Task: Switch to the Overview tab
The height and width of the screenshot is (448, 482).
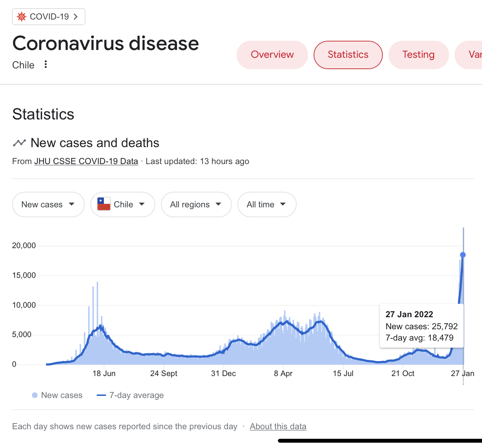Action: click(272, 55)
